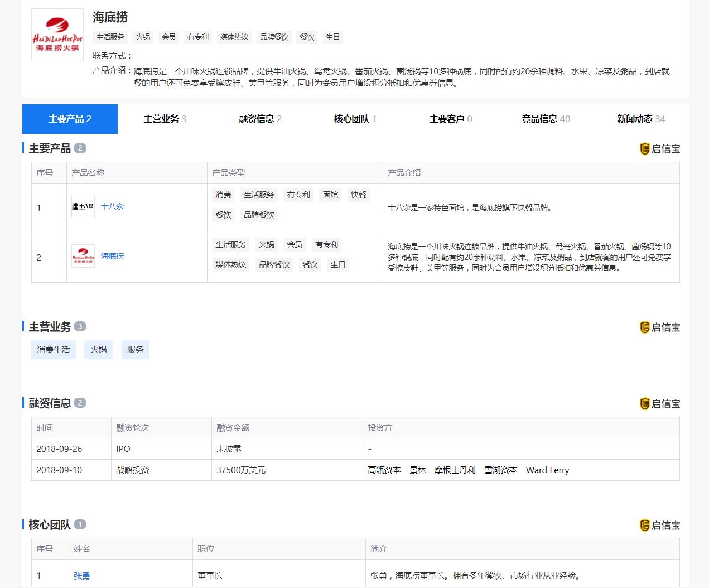This screenshot has width=709, height=588.
Task: Click 生活服务 tag in 十八余 row
Action: click(x=259, y=195)
